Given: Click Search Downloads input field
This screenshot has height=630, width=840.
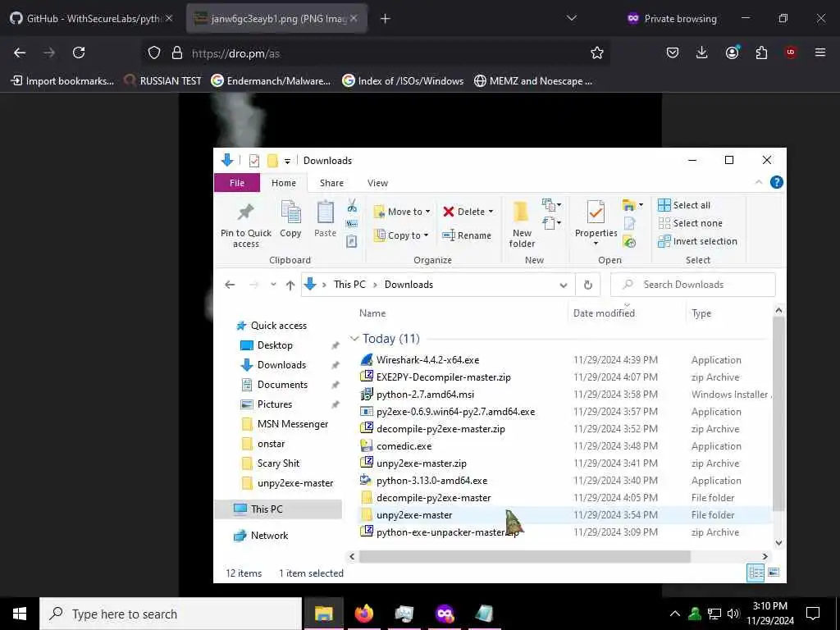Looking at the screenshot, I should 693,285.
